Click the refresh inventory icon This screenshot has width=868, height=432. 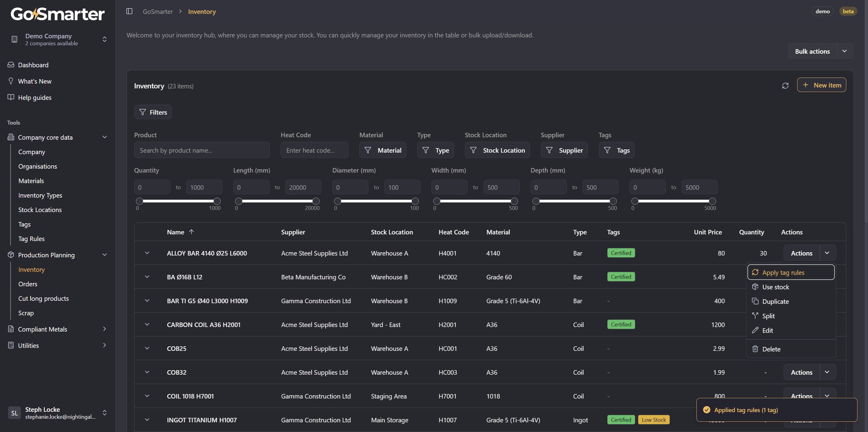click(785, 86)
